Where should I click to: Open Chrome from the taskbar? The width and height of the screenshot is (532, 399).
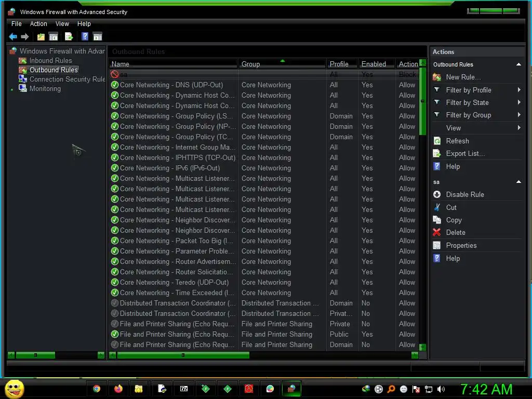97,389
